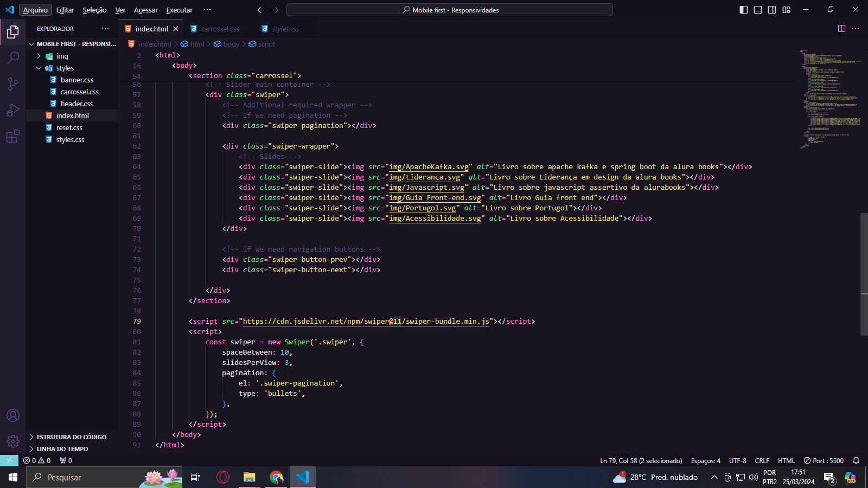Change language mode via HTML
This screenshot has width=868, height=488.
786,460
